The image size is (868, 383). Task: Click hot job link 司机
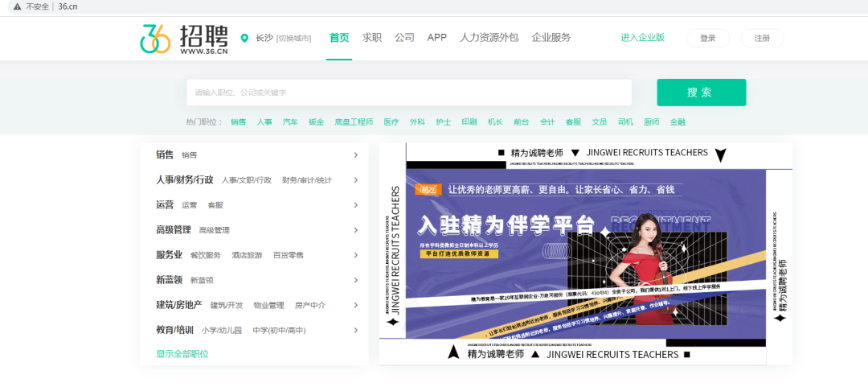[625, 122]
